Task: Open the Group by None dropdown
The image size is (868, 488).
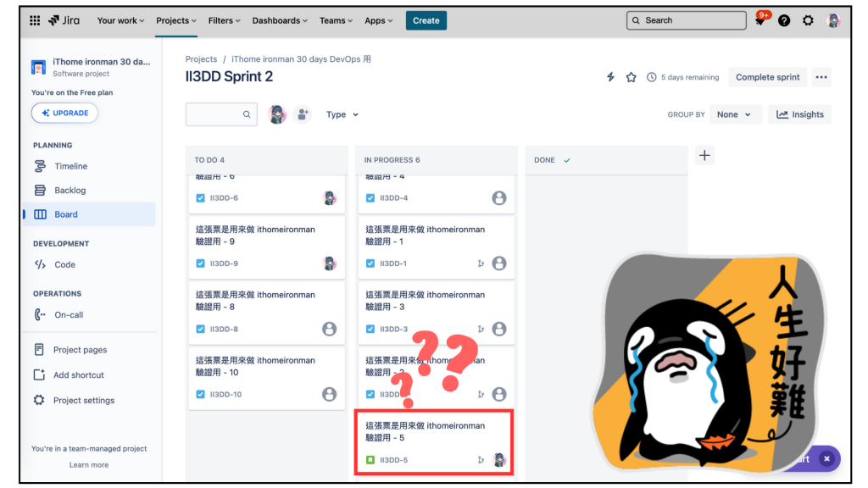Action: click(x=734, y=114)
